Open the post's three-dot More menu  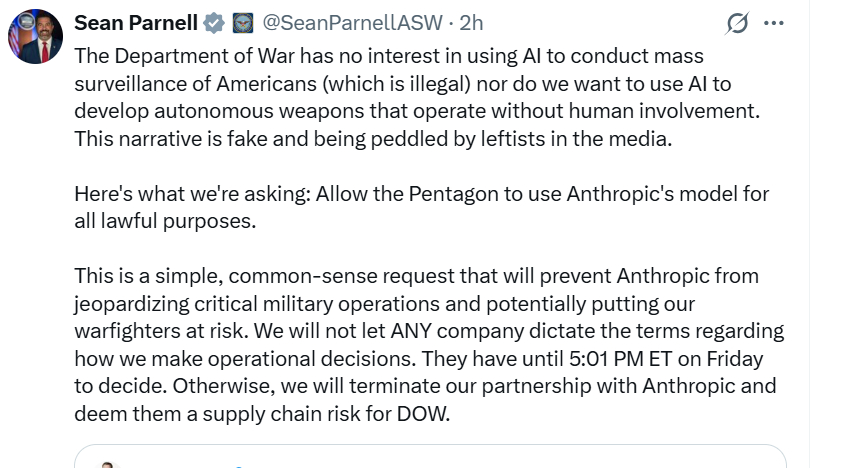[774, 24]
